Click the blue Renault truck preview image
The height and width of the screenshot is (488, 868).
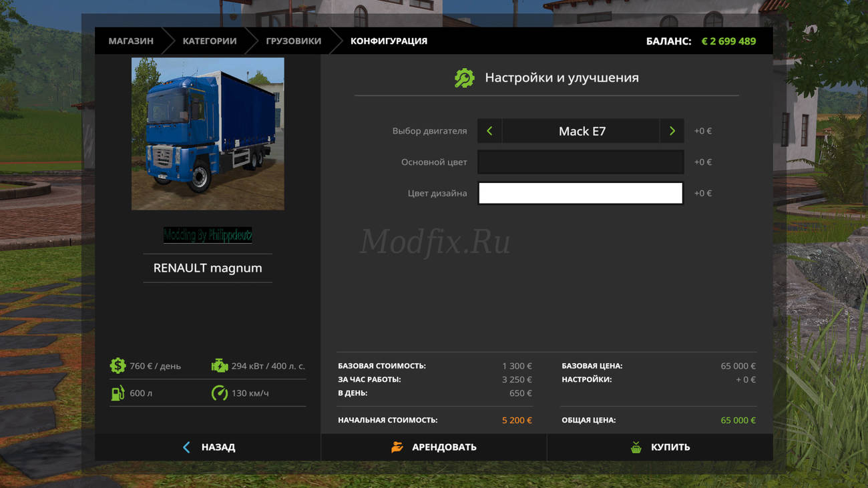[x=208, y=134]
